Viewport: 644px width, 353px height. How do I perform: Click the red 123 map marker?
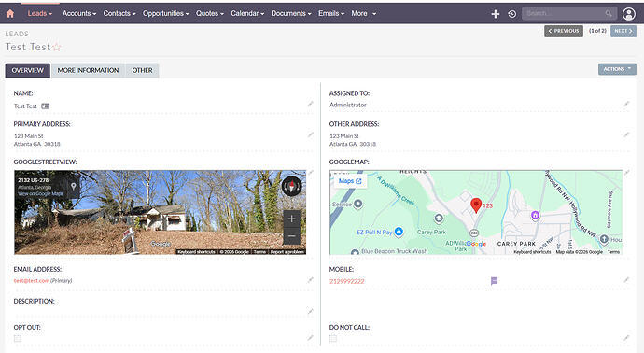[476, 205]
